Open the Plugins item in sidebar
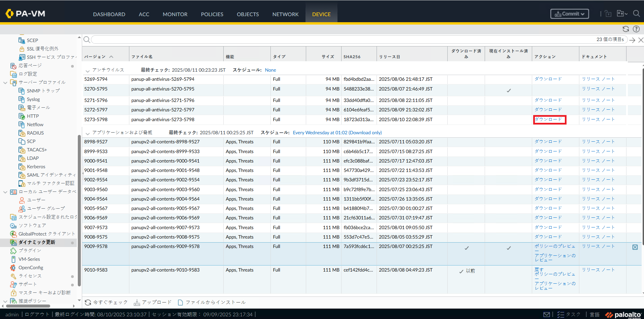The width and height of the screenshot is (644, 319). click(x=30, y=251)
